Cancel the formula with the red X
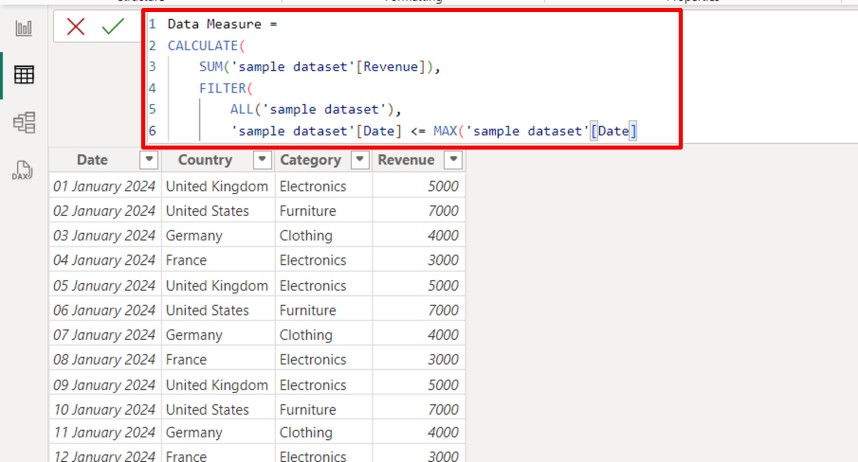 pos(76,27)
